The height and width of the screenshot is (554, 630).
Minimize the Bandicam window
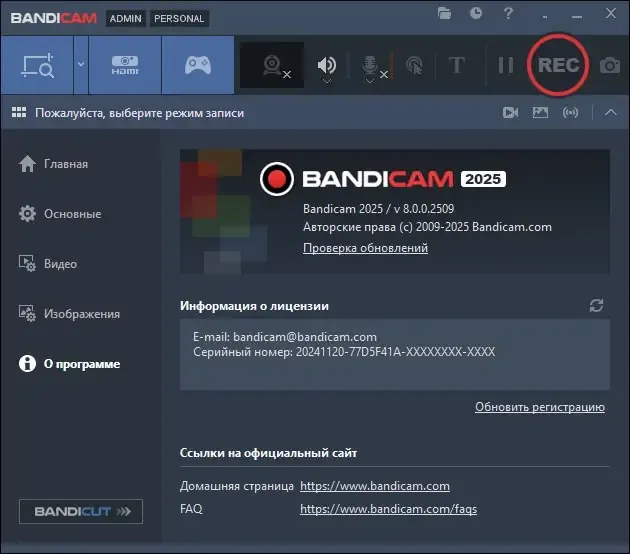[577, 16]
